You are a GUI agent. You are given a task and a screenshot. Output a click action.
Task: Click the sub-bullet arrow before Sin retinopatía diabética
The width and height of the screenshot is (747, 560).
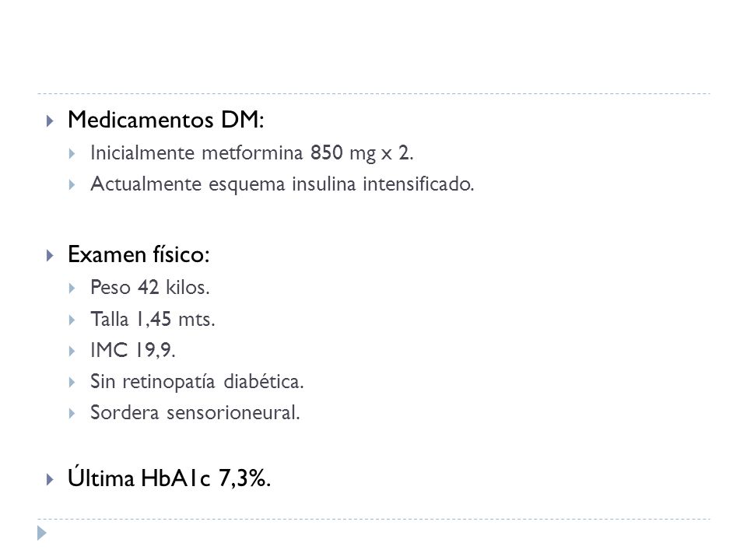tap(72, 383)
